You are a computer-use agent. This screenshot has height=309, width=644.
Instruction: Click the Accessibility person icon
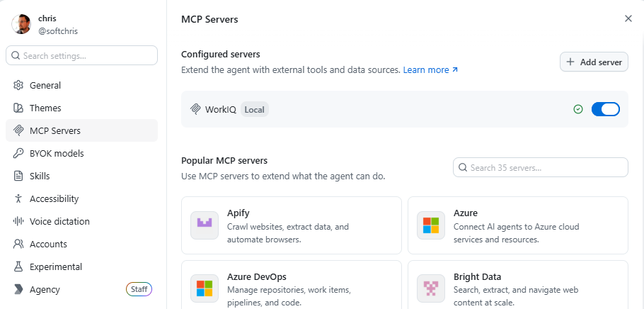tap(18, 198)
